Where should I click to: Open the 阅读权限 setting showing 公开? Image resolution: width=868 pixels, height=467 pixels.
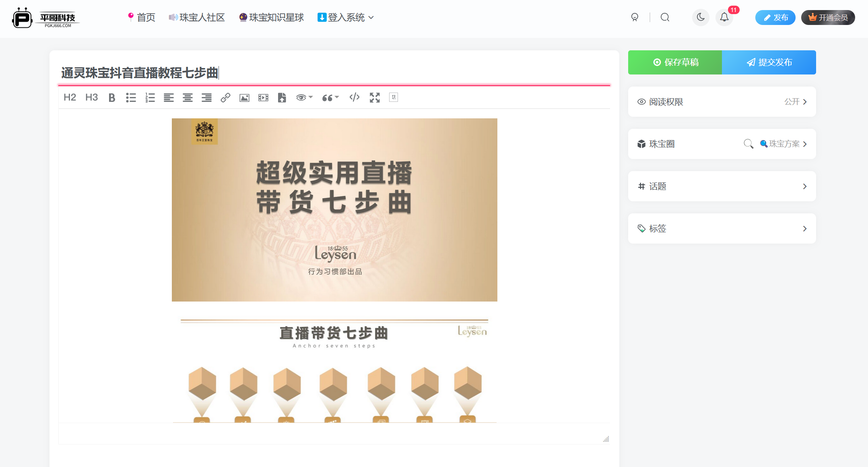[x=722, y=101]
